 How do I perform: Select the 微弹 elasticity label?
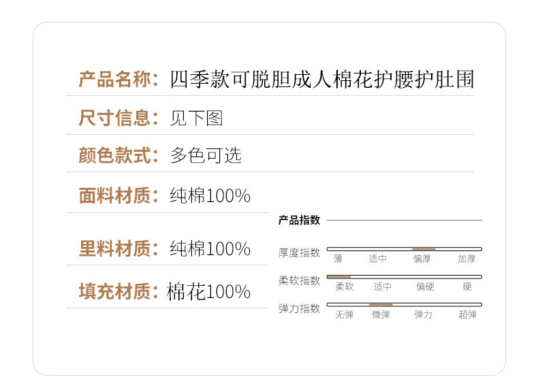(381, 314)
